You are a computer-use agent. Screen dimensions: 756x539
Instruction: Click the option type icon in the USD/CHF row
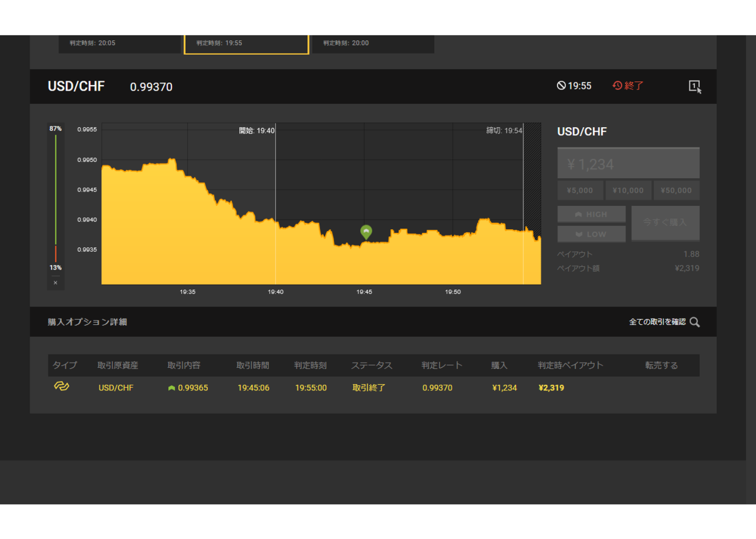tap(61, 386)
